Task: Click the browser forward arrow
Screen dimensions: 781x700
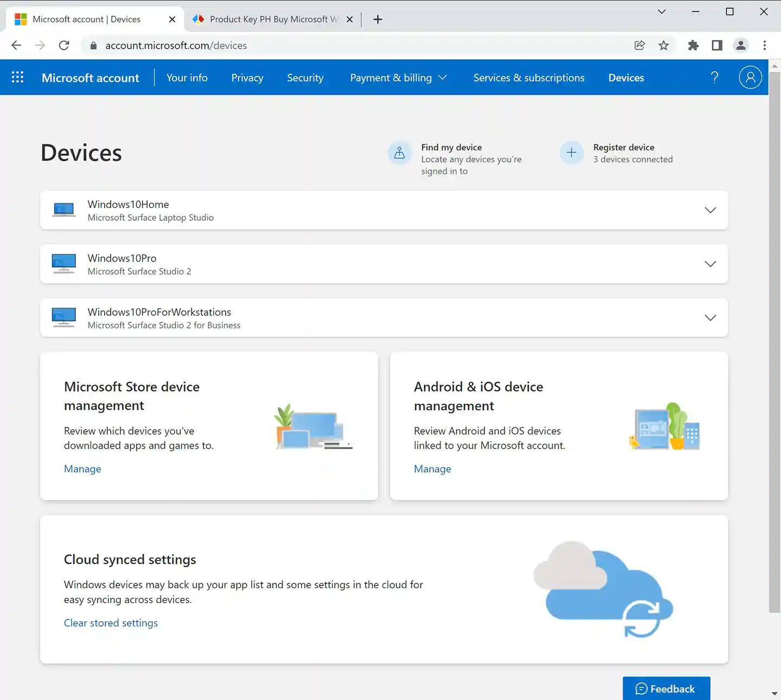Action: [40, 46]
